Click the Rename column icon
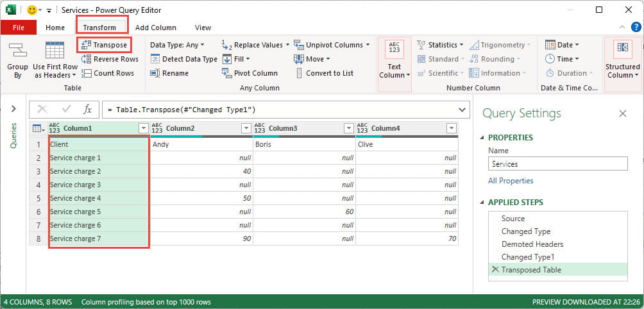This screenshot has width=644, height=309. 155,73
